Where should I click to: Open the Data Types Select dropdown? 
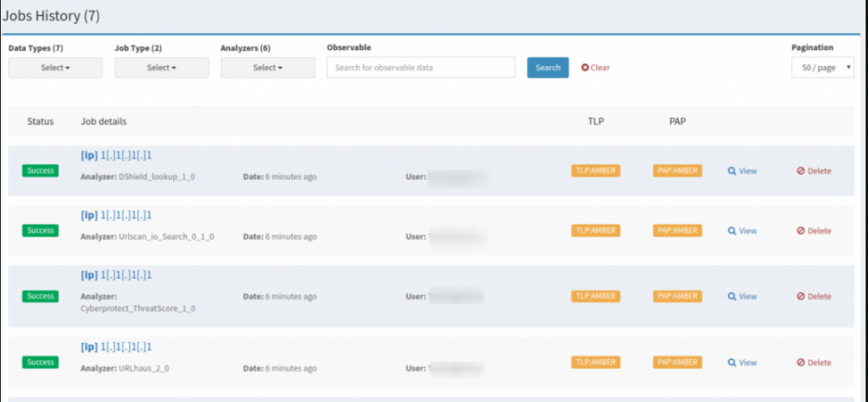[55, 68]
